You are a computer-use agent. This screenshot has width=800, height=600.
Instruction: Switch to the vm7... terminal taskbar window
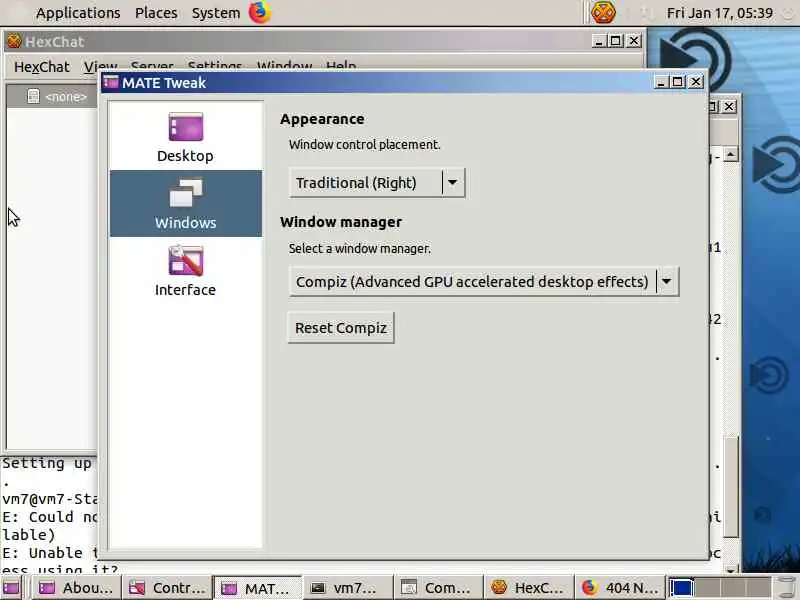coord(348,588)
